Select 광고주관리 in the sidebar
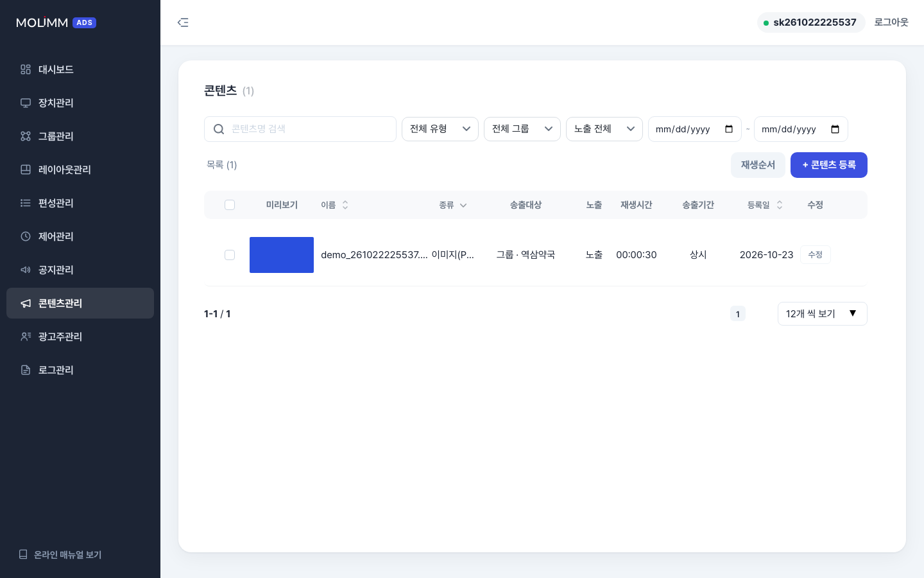The image size is (924, 578). (x=80, y=337)
